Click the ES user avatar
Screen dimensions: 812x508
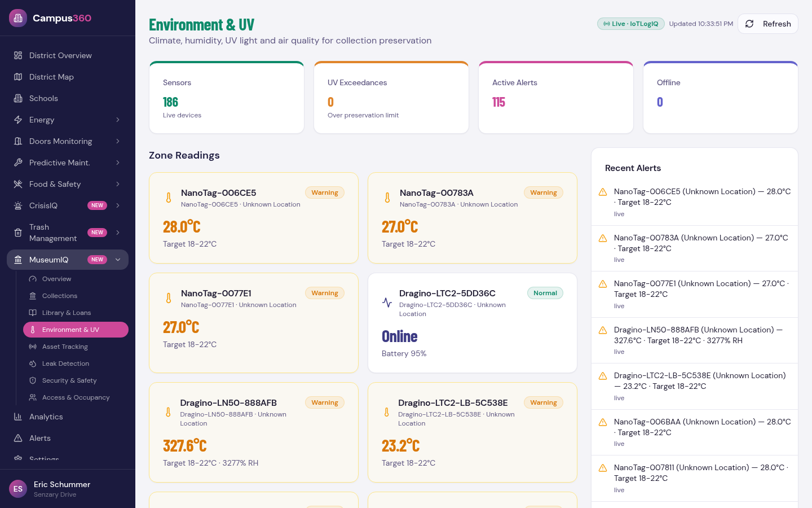(x=18, y=489)
